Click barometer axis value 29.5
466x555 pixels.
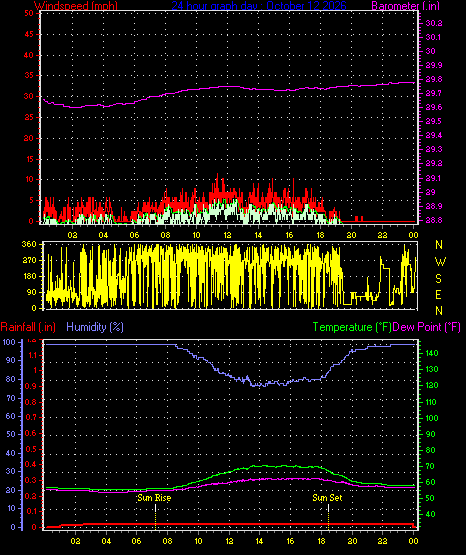coord(433,121)
